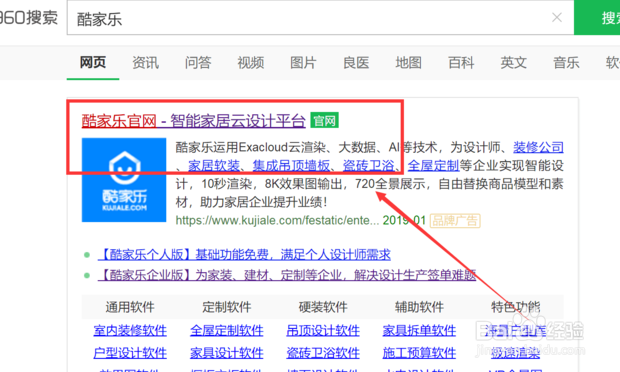Image resolution: width=620 pixels, height=372 pixels.
Task: Open the 问答 tab
Action: tap(198, 62)
